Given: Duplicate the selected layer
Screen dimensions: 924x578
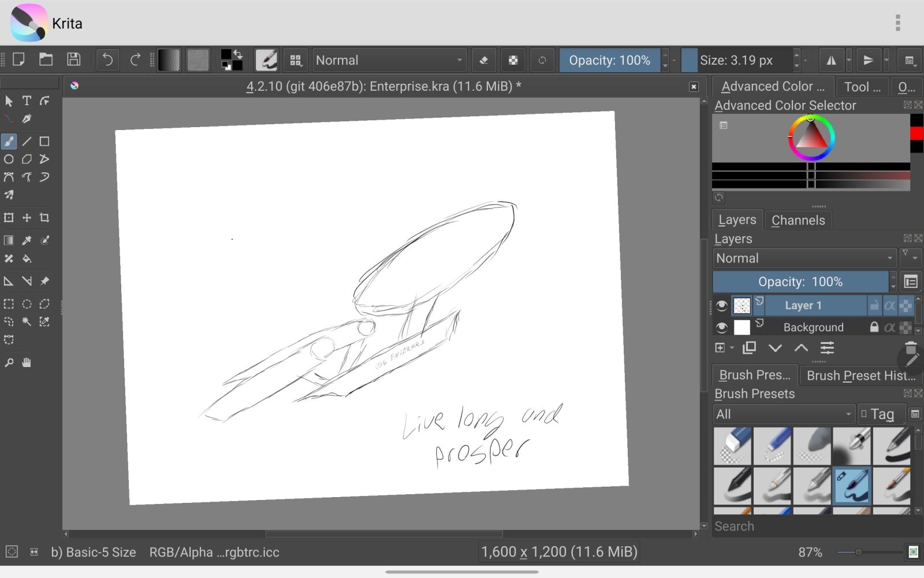Looking at the screenshot, I should coord(749,347).
